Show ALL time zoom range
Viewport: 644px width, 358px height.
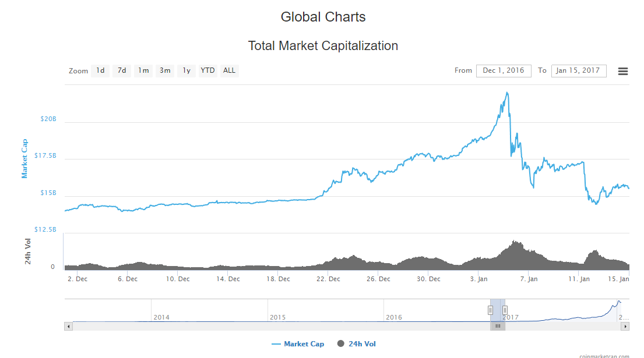[230, 70]
